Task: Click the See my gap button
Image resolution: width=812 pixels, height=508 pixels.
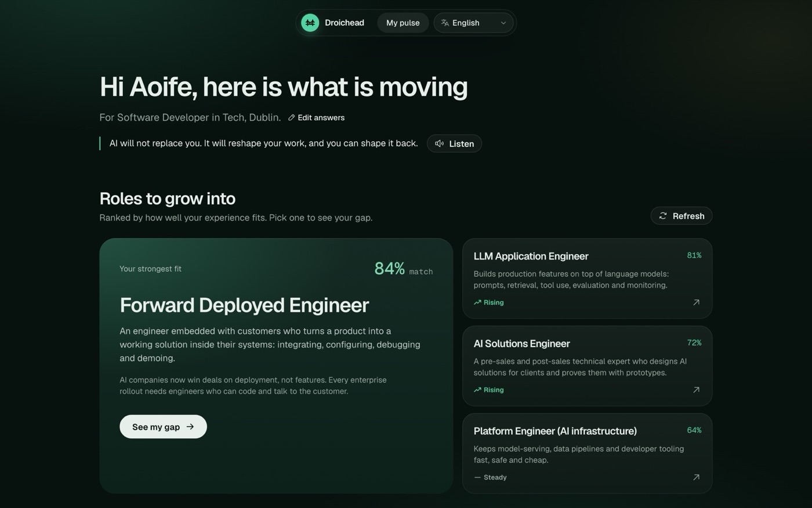Action: click(163, 427)
